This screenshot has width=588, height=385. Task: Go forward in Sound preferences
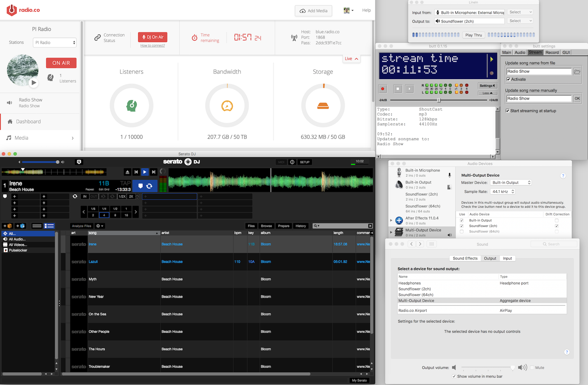pos(420,244)
